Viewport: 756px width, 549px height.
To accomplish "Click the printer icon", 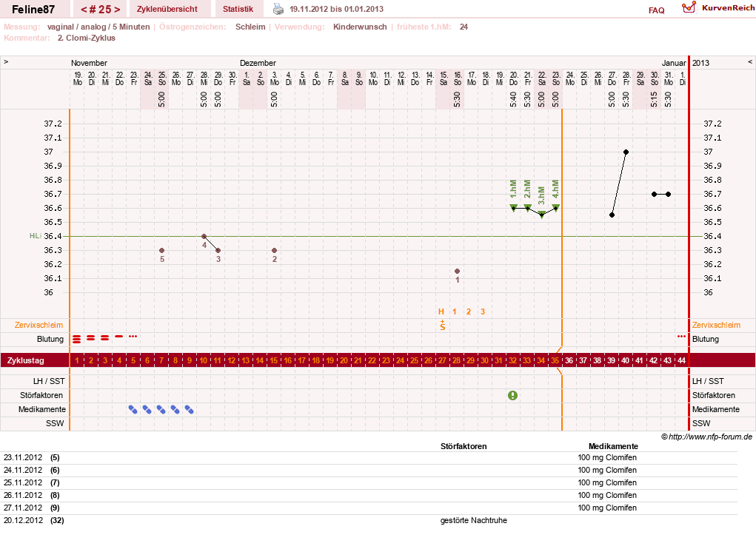I will [x=278, y=9].
